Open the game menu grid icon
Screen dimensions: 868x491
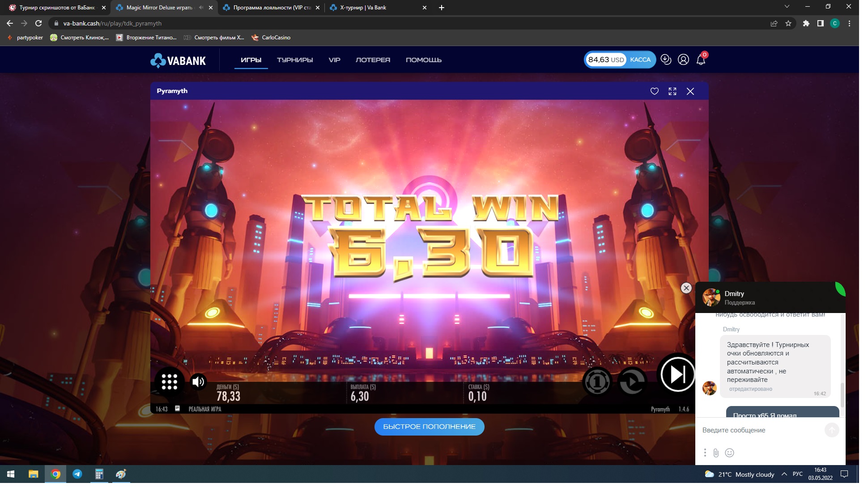tap(170, 381)
